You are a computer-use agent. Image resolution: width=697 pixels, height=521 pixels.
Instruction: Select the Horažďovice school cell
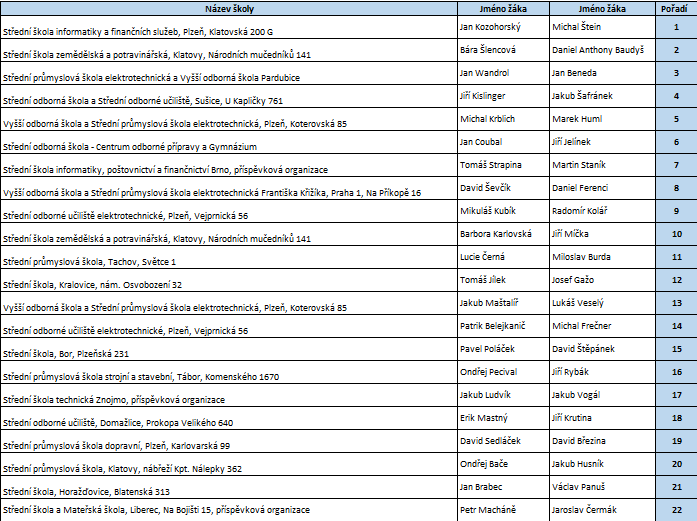(x=229, y=487)
